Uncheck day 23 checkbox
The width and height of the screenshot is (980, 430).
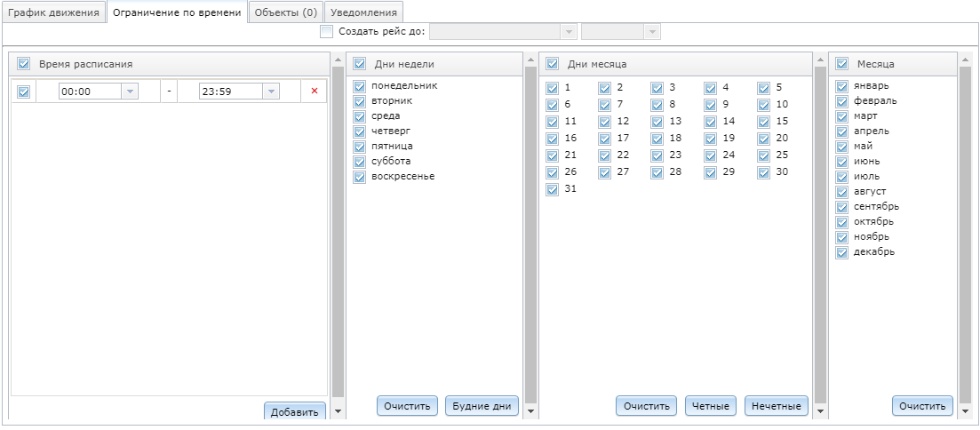pyautogui.click(x=657, y=155)
